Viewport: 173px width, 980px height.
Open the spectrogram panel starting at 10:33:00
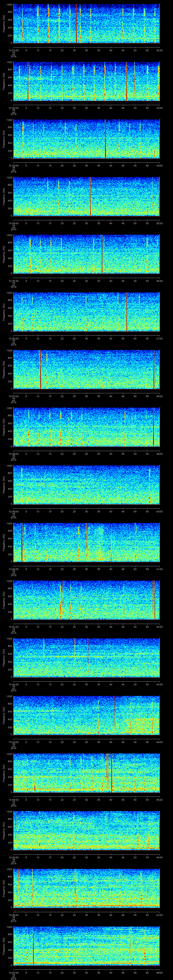click(86, 139)
